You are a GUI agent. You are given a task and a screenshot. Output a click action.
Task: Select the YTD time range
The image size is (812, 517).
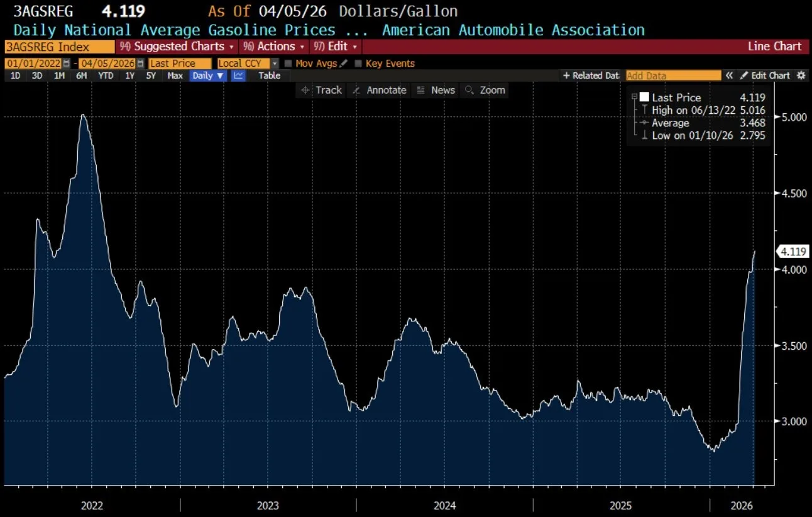pyautogui.click(x=106, y=75)
